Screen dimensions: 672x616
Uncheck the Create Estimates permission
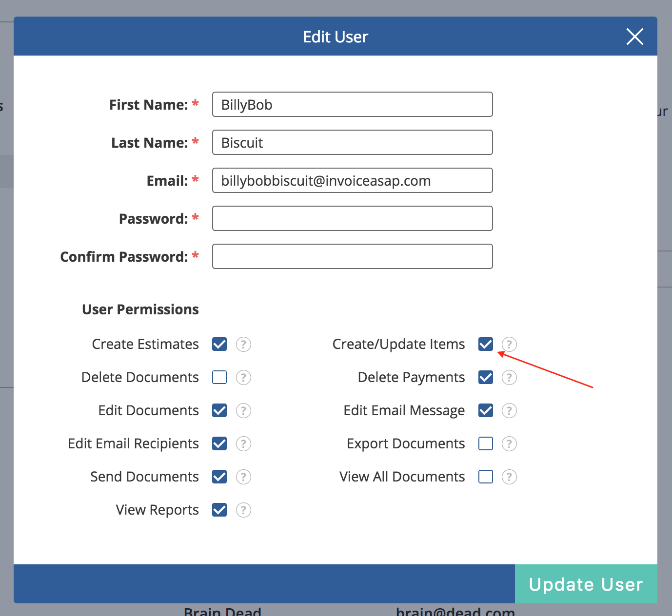pyautogui.click(x=219, y=345)
